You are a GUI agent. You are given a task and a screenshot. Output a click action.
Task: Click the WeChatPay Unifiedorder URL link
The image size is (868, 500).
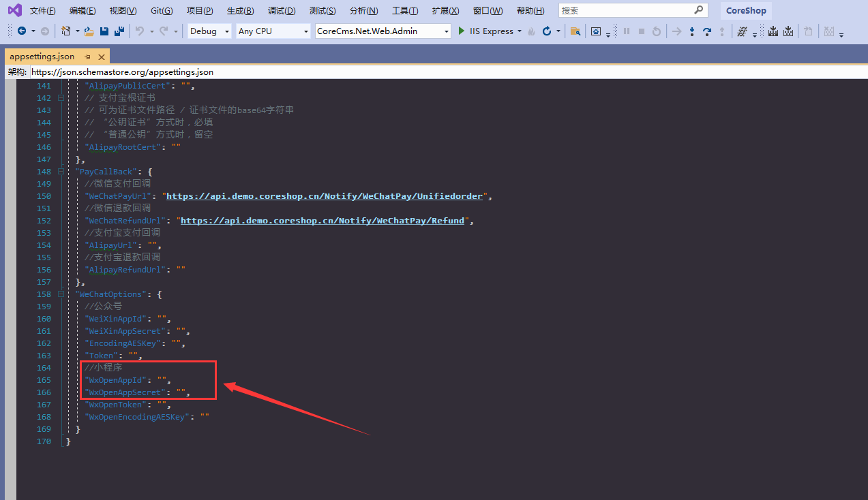point(325,196)
